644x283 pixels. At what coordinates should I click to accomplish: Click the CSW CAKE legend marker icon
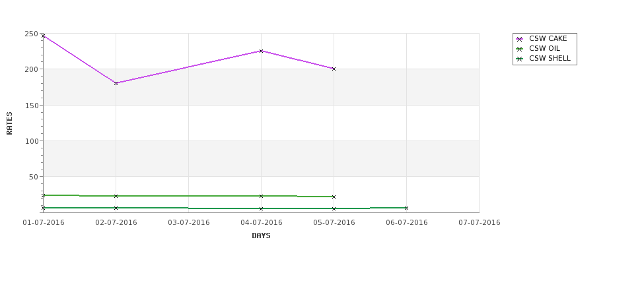(519, 39)
